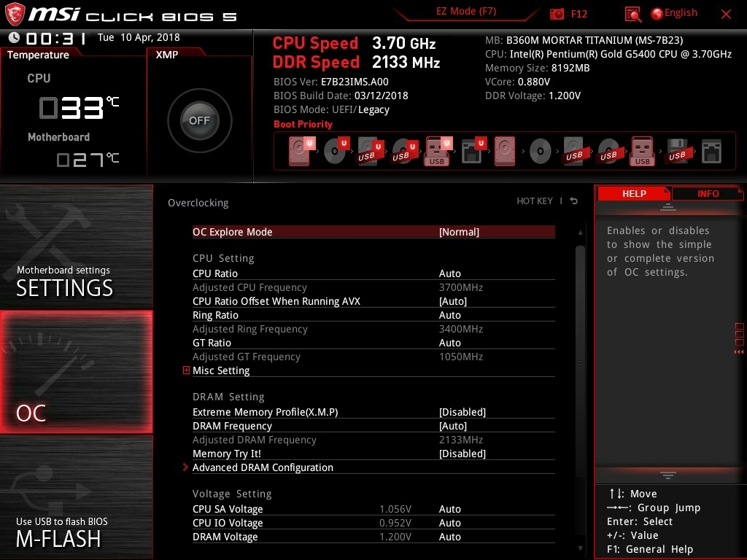Switch to the HELP tab
Image resolution: width=747 pixels, height=560 pixels.
634,194
